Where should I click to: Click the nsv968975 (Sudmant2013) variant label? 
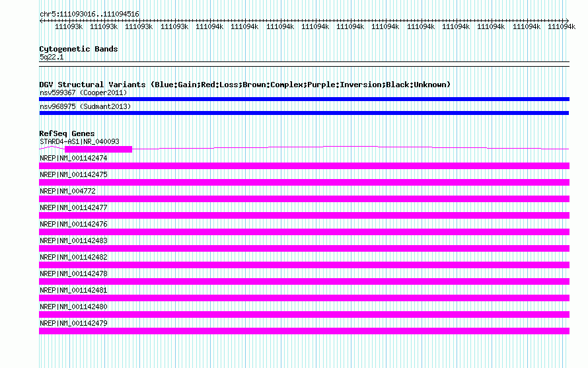pos(85,106)
